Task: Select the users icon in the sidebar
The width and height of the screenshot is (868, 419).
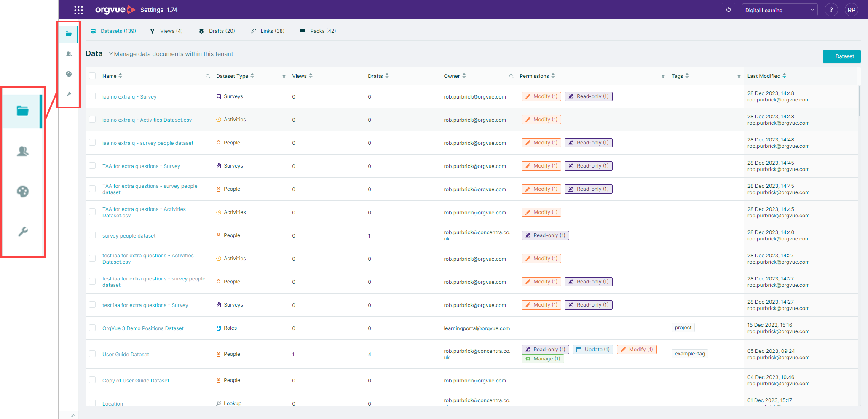Action: 69,54
